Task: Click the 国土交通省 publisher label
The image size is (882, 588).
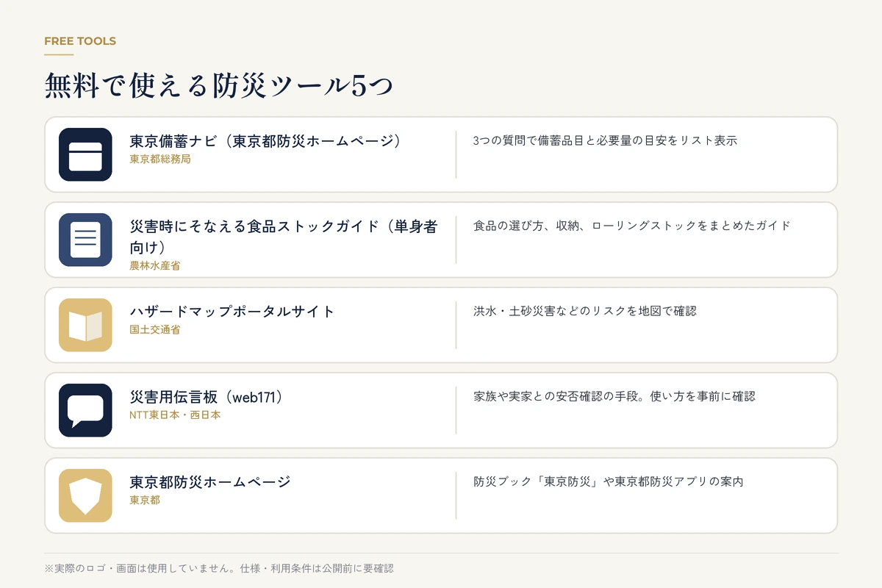Action: click(155, 329)
